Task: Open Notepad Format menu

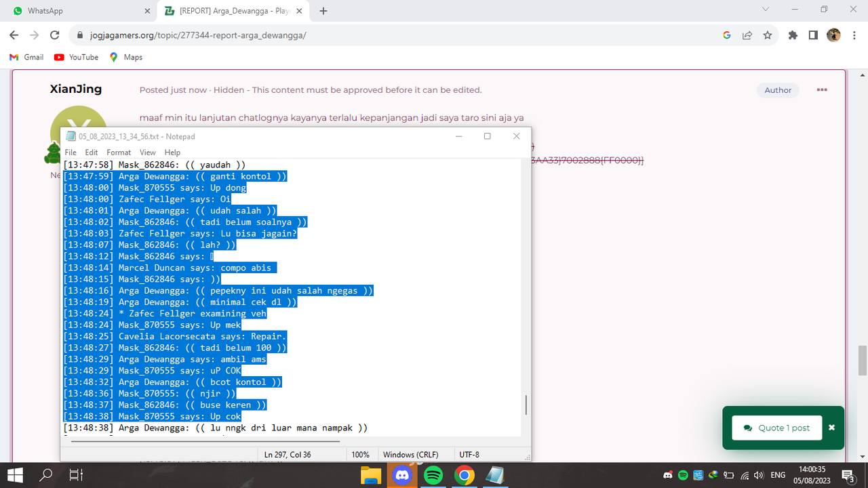Action: [119, 152]
